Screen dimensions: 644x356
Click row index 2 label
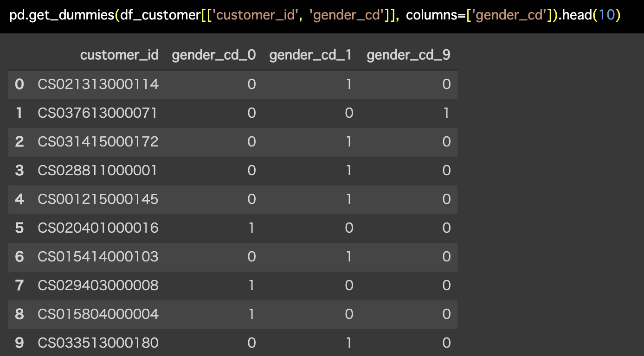coord(19,142)
